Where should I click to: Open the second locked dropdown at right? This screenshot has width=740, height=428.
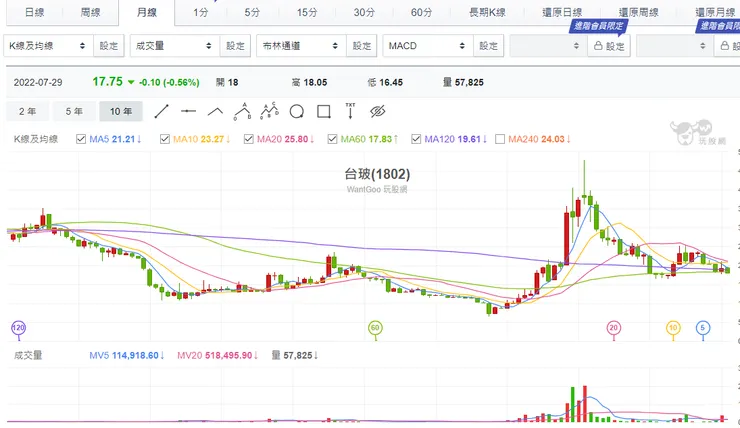[675, 46]
